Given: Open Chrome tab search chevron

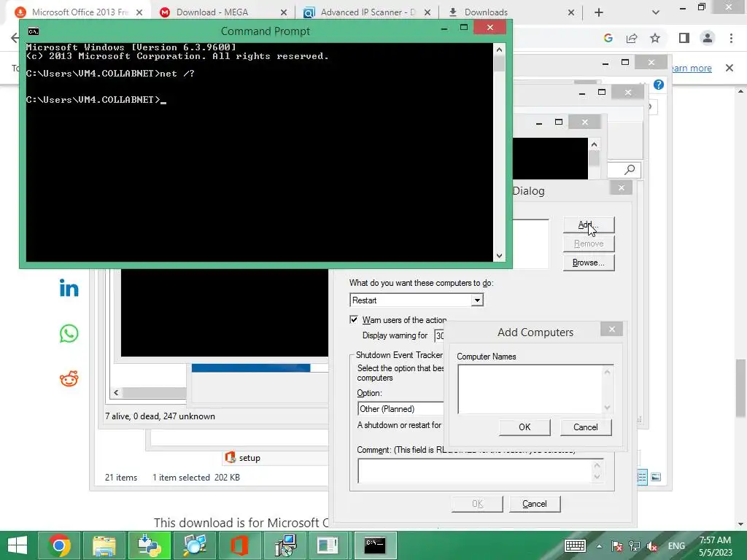Looking at the screenshot, I should [x=656, y=12].
